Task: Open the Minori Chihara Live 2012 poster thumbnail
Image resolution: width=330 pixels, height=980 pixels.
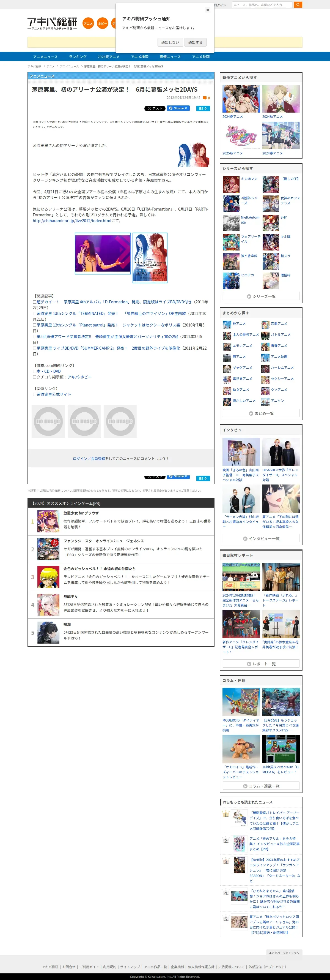Action: [x=150, y=258]
